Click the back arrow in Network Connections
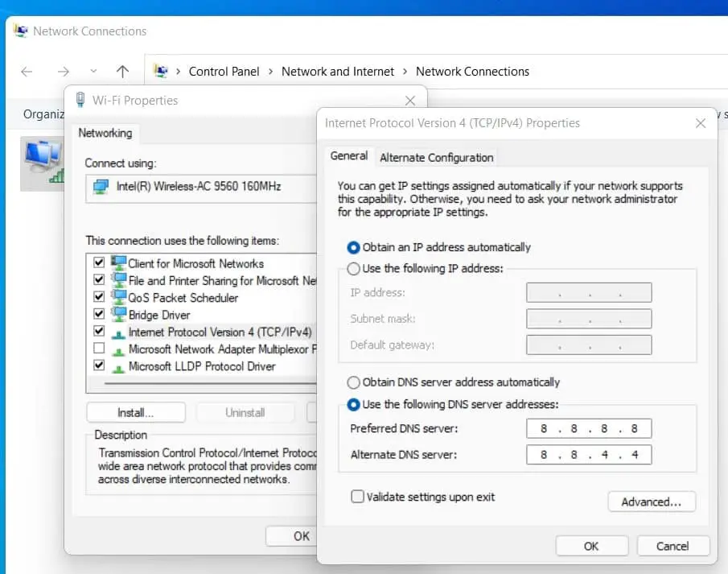 (27, 72)
